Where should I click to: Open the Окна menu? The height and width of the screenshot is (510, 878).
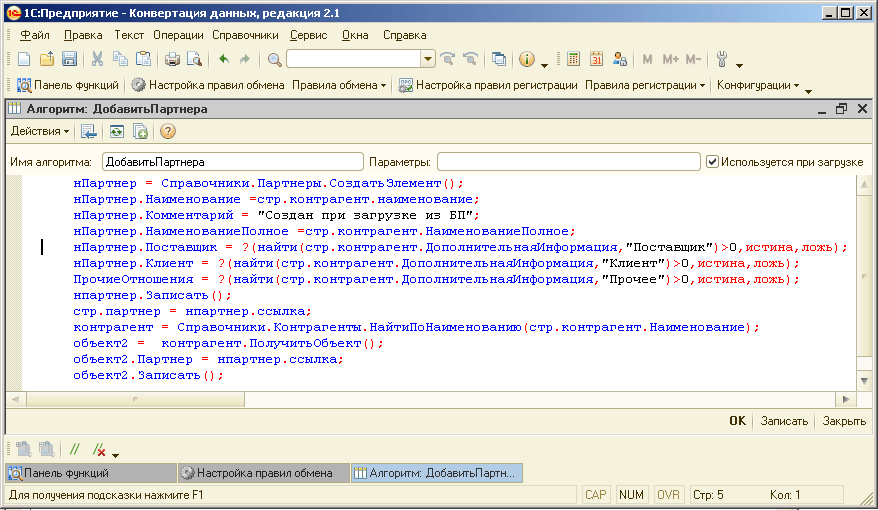click(355, 35)
